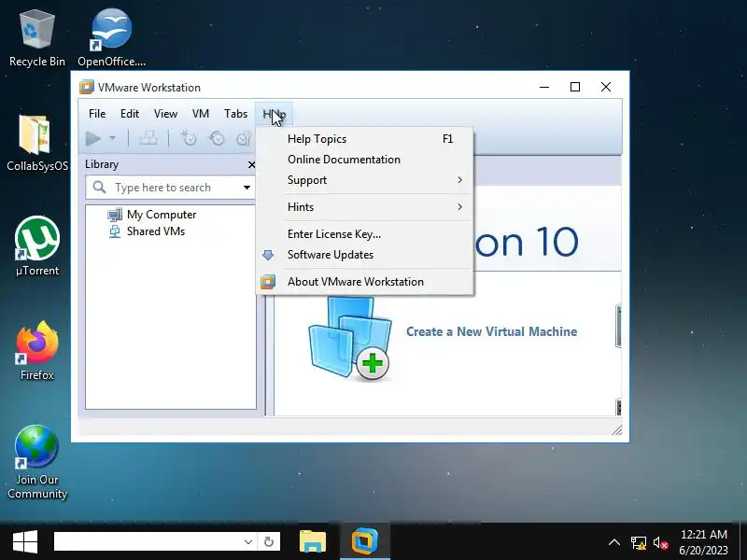The image size is (747, 560).
Task: Open the Recycle Bin desktop icon
Action: pyautogui.click(x=36, y=30)
